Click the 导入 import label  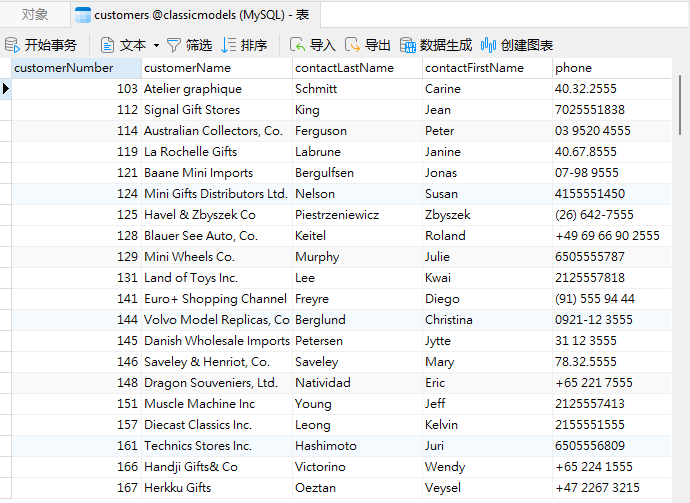[323, 45]
